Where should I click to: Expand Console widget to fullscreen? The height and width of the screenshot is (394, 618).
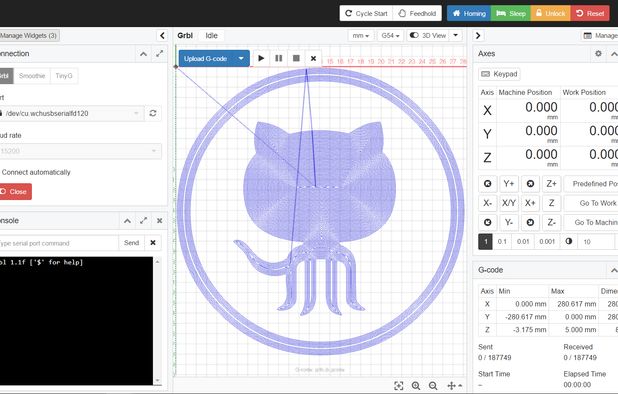pyautogui.click(x=143, y=221)
